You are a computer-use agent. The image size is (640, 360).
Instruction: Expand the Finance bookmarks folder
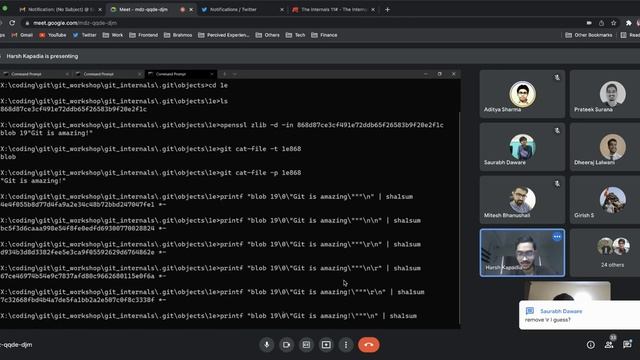tap(324, 35)
